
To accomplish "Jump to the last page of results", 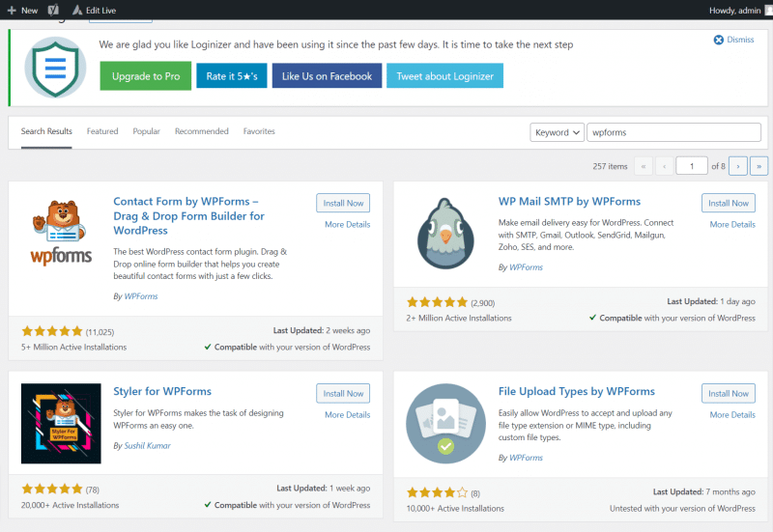I will pyautogui.click(x=759, y=166).
